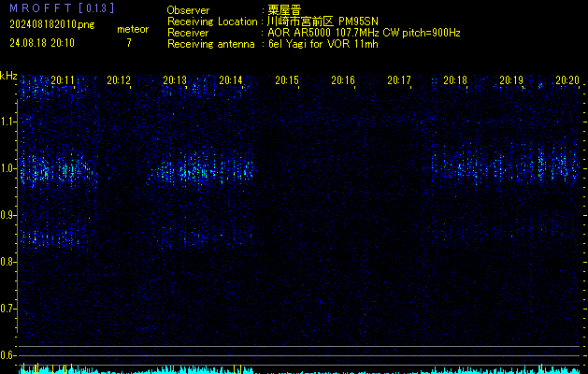Viewport: 588px width, 374px height.
Task: Click the 1.0 frequency axis label
Action: 8,168
